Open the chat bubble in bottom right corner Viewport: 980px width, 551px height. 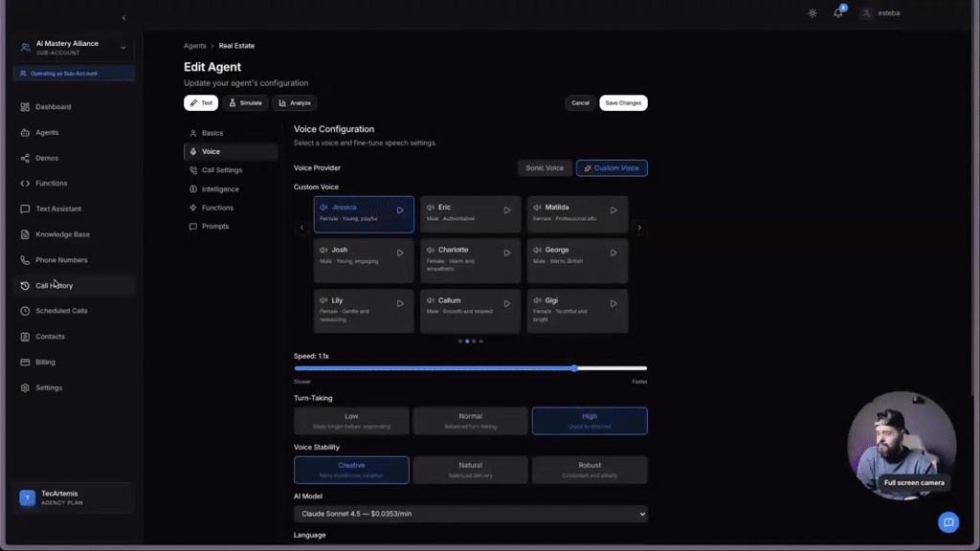[948, 522]
